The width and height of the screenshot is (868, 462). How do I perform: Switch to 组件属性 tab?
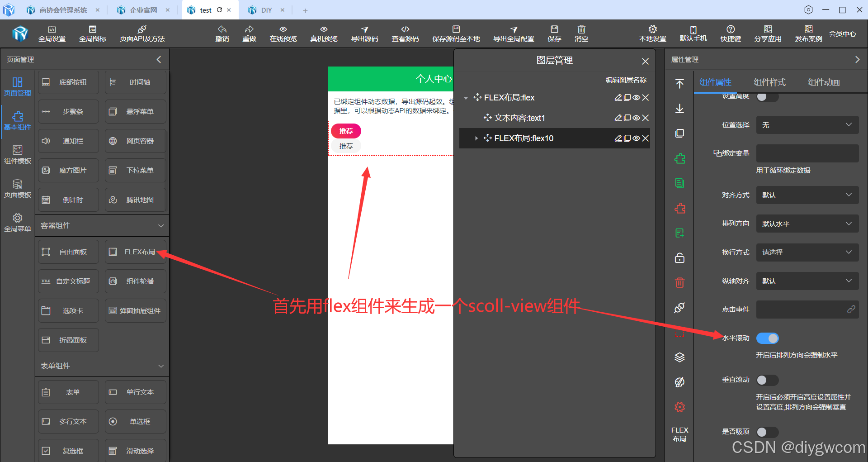(715, 82)
